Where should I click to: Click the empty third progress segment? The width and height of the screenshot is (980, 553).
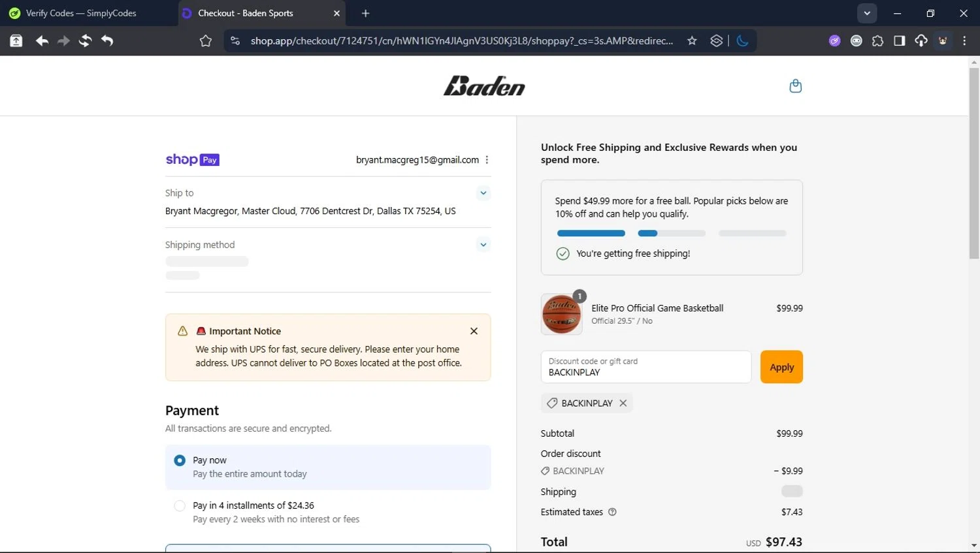click(x=753, y=233)
